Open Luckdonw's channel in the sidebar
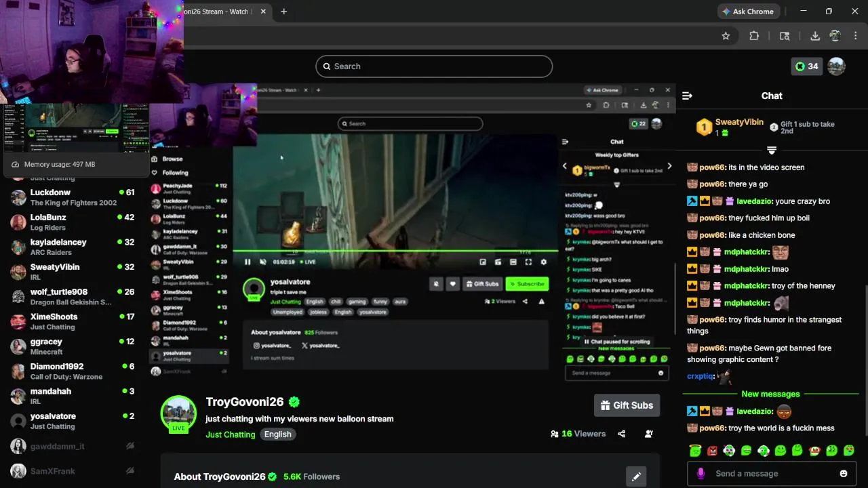The width and height of the screenshot is (868, 488). click(73, 197)
